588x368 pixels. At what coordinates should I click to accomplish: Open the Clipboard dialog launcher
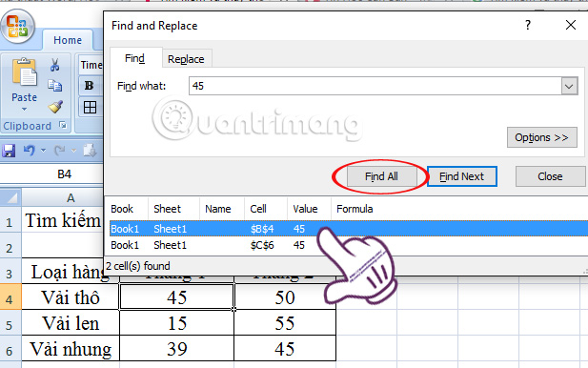pos(63,125)
